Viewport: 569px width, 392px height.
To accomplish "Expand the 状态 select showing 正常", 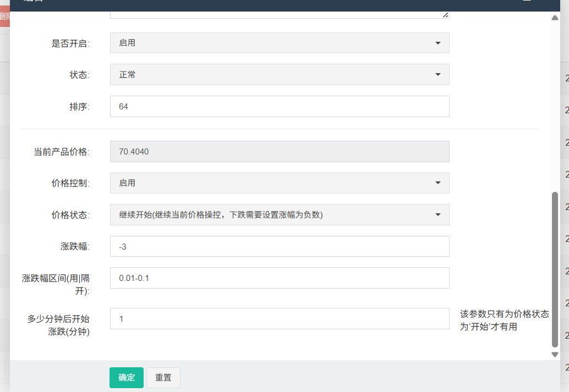I will coord(280,75).
